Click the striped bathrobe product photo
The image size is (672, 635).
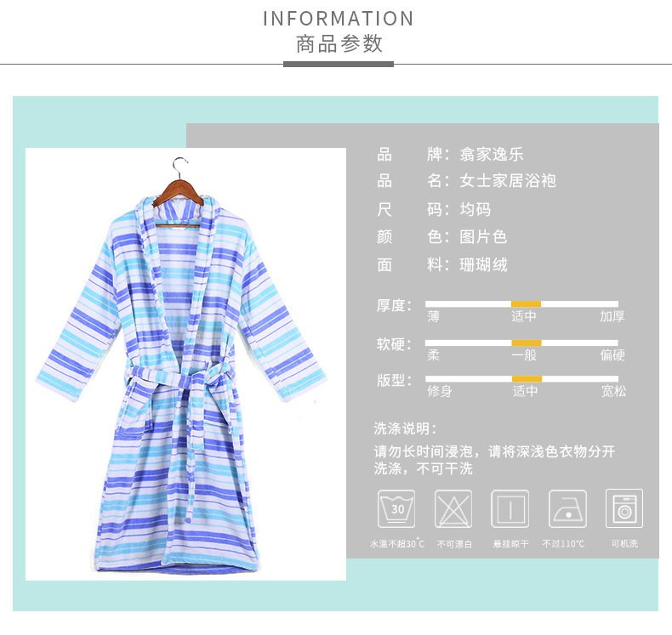coord(185,364)
